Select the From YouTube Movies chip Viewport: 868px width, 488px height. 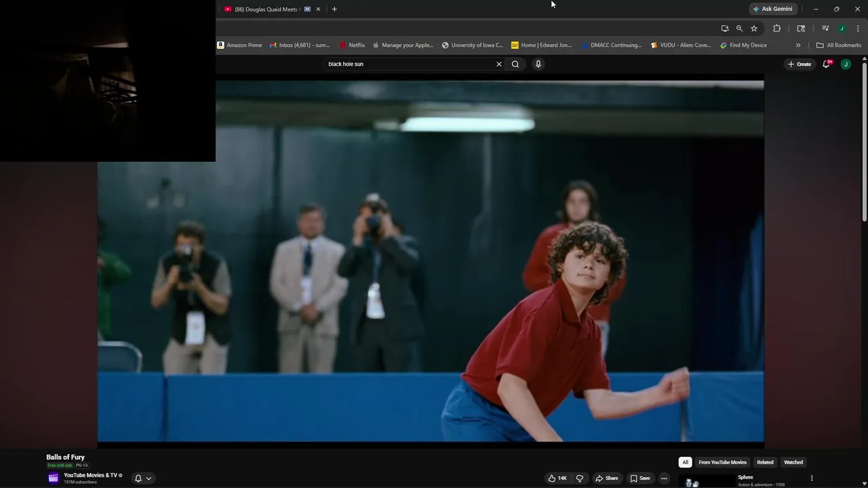point(722,462)
